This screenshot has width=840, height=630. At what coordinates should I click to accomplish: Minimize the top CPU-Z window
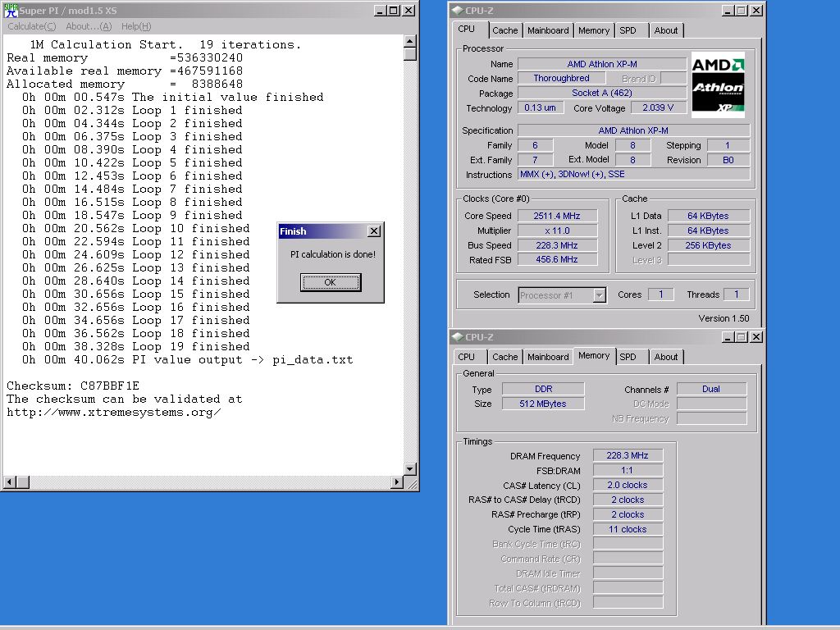tap(728, 10)
